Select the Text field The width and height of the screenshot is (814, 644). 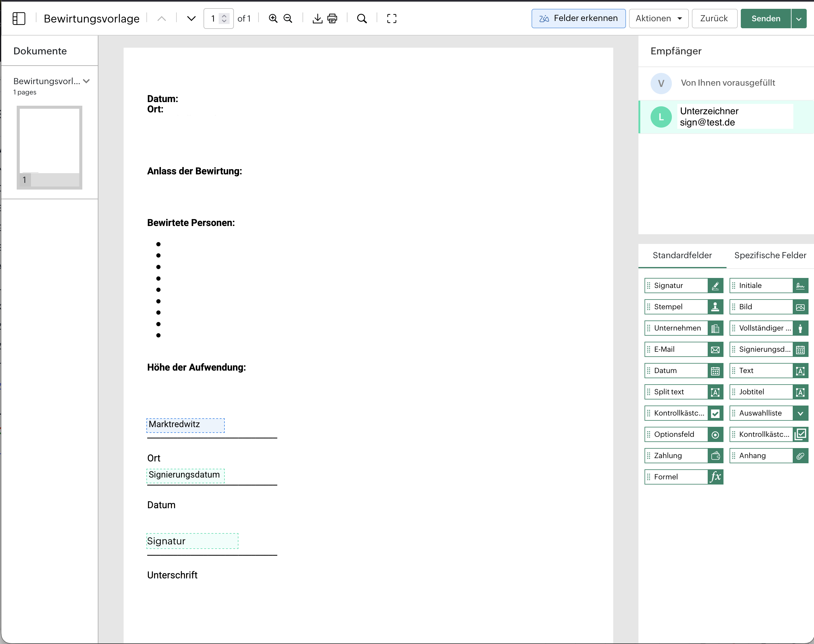[769, 371]
